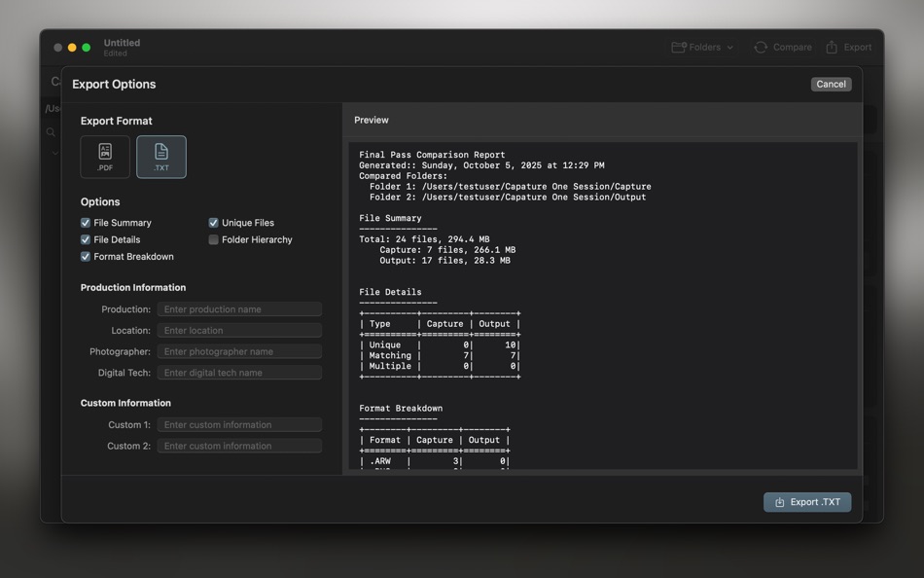Click the Export share icon in toolbar
924x578 pixels.
click(832, 46)
